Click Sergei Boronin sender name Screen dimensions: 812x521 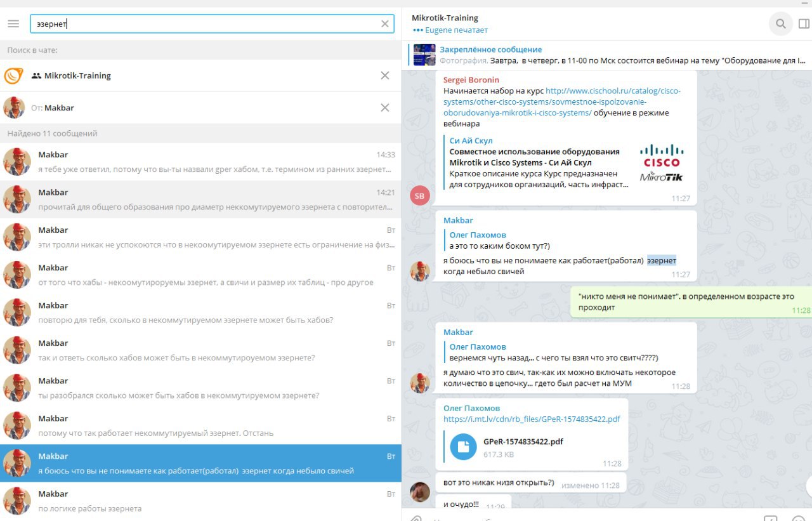(471, 80)
